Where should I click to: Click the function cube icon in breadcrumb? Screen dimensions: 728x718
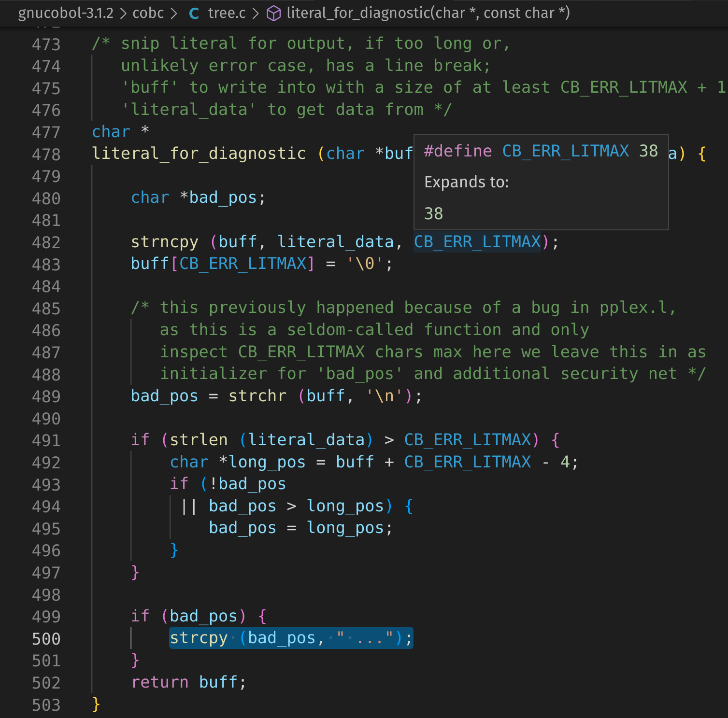(274, 14)
